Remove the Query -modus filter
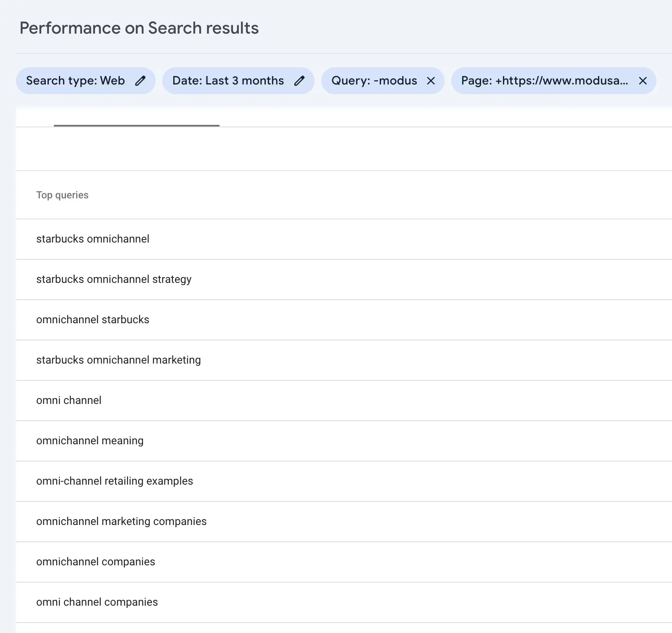The width and height of the screenshot is (672, 633). (x=431, y=81)
